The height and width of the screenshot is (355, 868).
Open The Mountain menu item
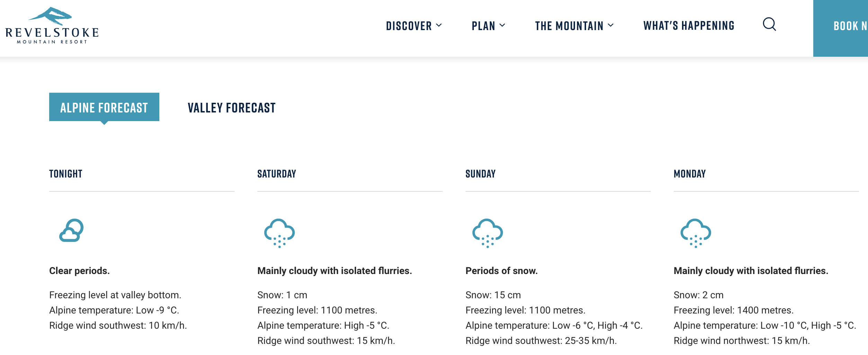[569, 26]
